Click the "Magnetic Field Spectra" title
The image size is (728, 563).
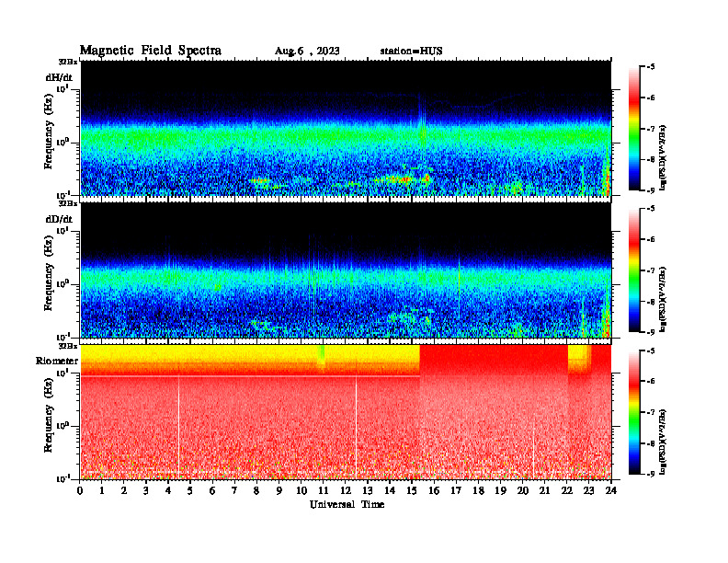click(x=151, y=51)
